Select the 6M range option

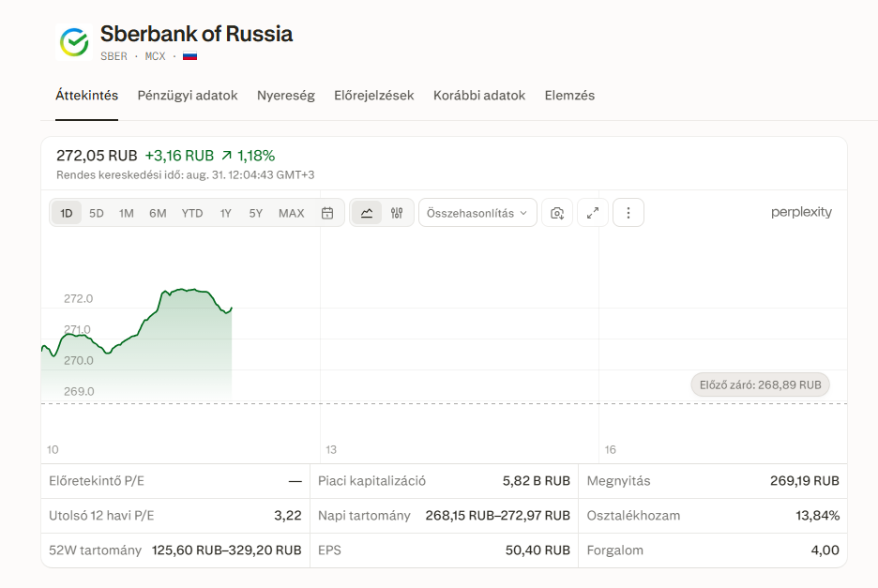[158, 214]
